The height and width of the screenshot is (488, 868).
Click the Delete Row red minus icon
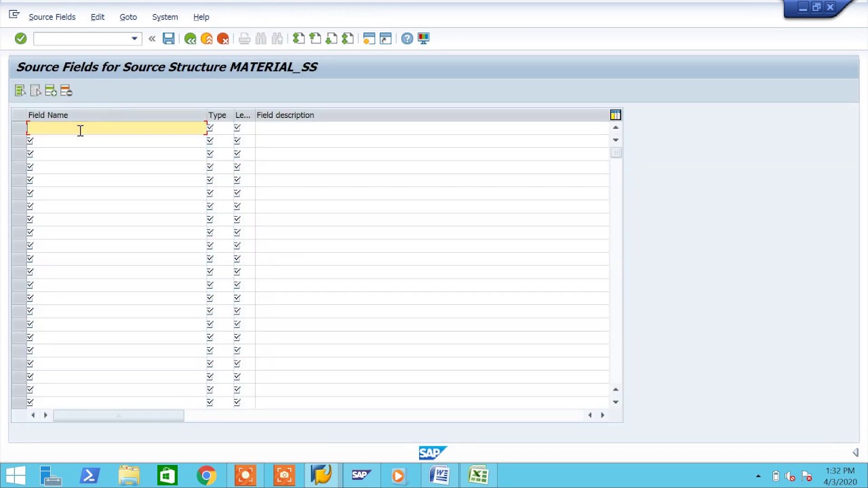(66, 91)
